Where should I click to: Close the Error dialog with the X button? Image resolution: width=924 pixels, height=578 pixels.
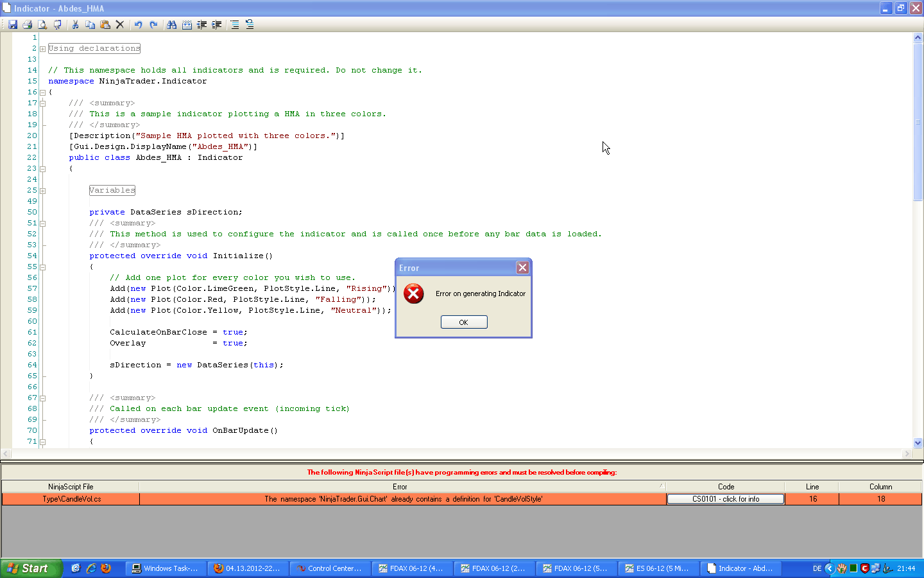(523, 268)
